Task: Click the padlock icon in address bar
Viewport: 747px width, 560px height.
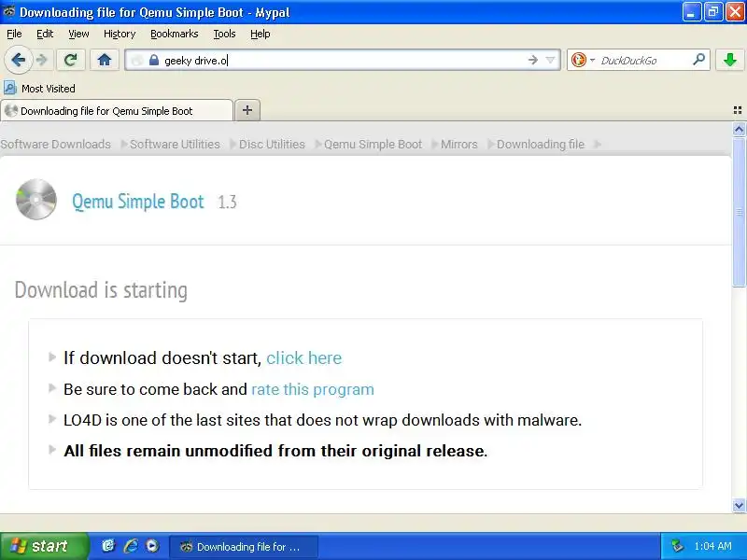Action: pyautogui.click(x=153, y=61)
